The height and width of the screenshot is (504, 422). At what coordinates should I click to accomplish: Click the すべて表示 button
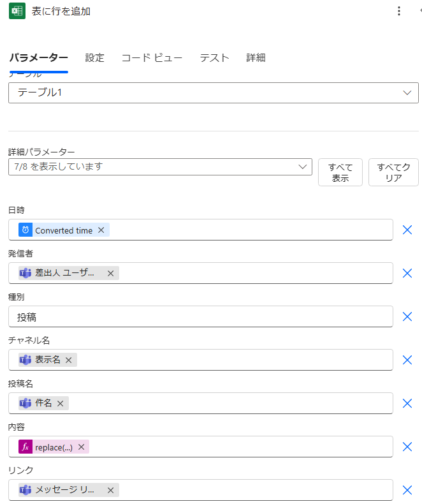340,172
